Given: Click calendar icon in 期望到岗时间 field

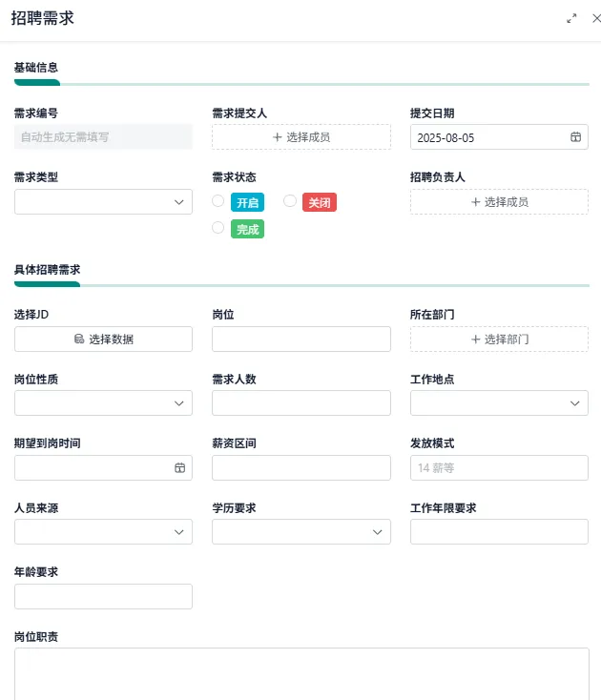Looking at the screenshot, I should tap(179, 467).
